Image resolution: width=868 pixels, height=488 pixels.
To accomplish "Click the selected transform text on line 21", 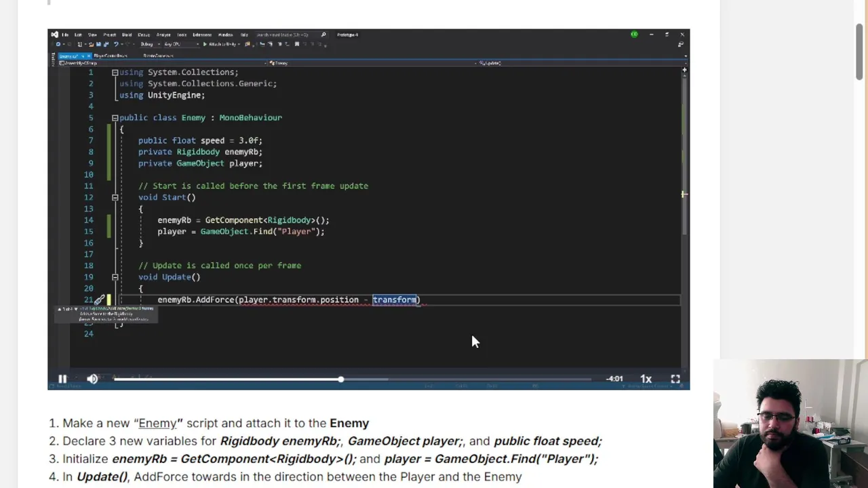I will pos(395,300).
